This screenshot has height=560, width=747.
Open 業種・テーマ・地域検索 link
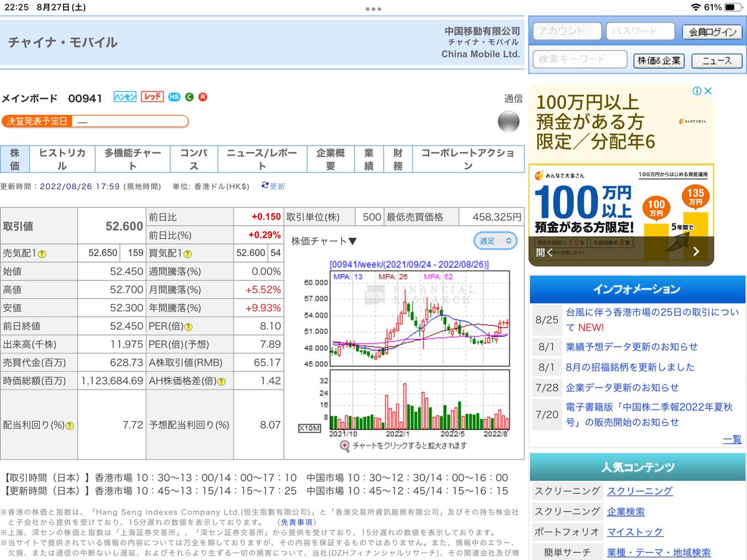coord(659,553)
